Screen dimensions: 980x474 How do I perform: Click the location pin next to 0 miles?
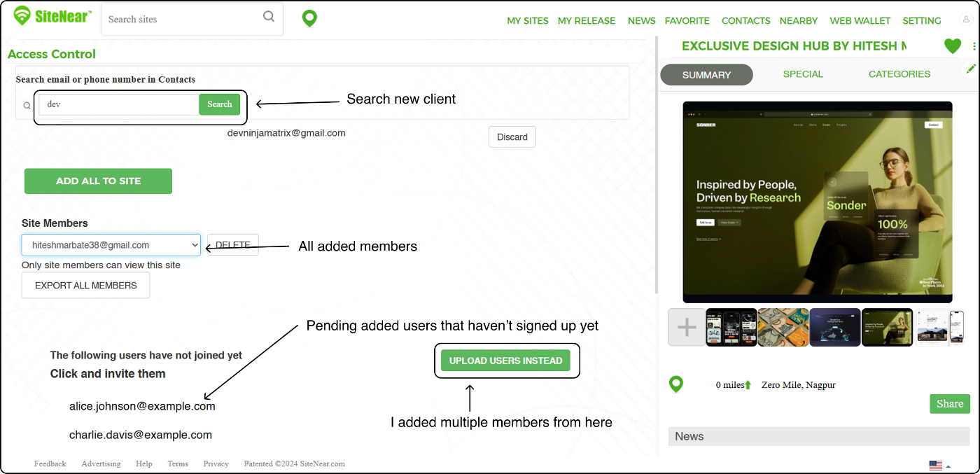point(676,384)
